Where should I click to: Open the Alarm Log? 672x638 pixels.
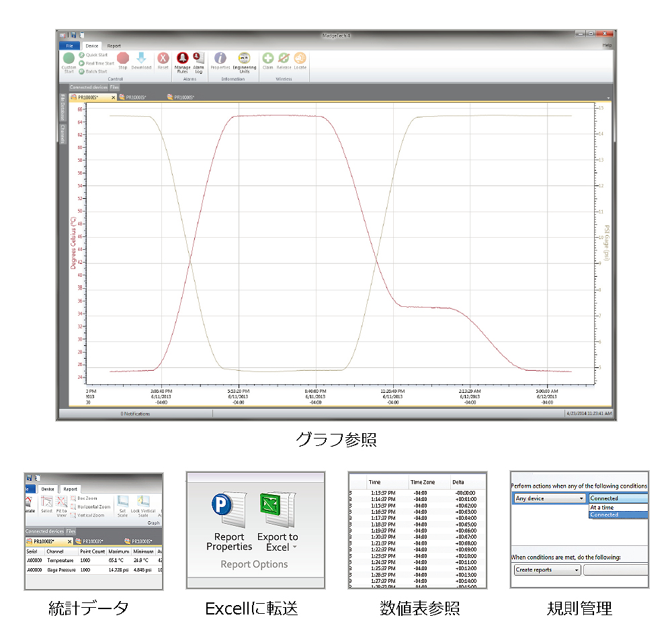coord(198,58)
